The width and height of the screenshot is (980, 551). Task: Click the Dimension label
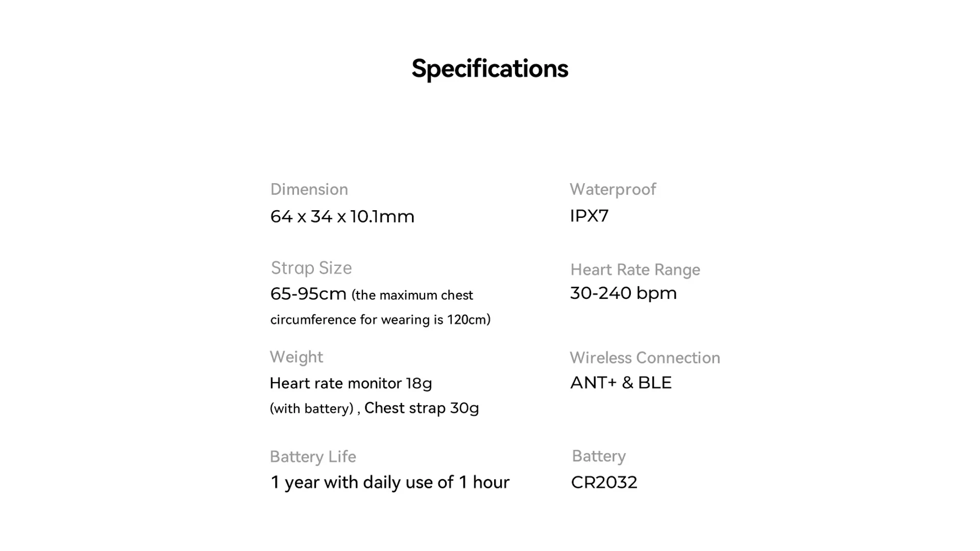pos(309,189)
